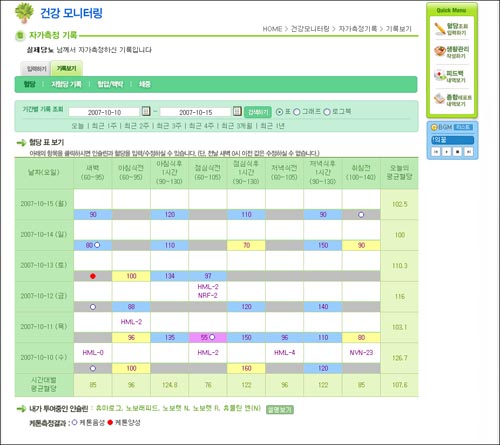Go to previous BGM track
The width and height of the screenshot is (500, 445).
coord(436,152)
